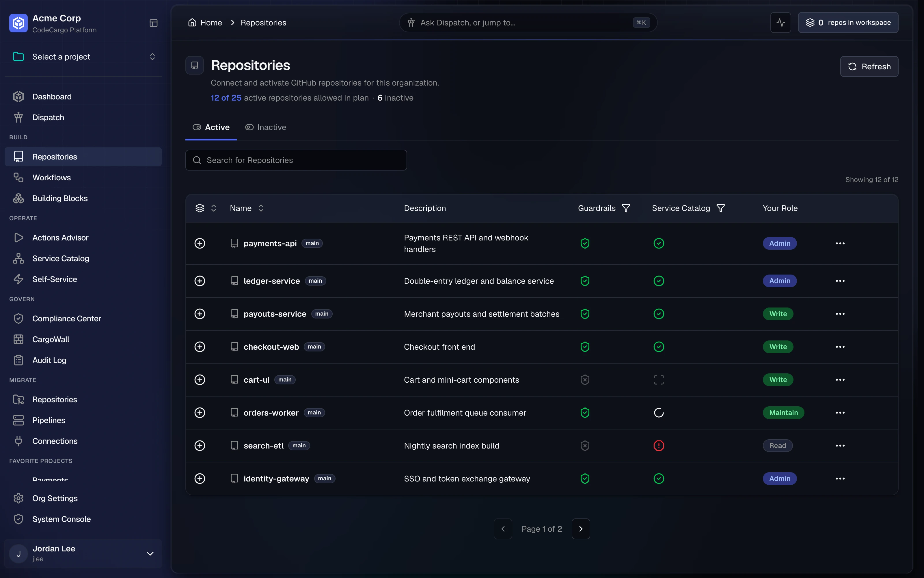Click Admin role badge for ledger-service
This screenshot has height=578, width=924.
780,281
